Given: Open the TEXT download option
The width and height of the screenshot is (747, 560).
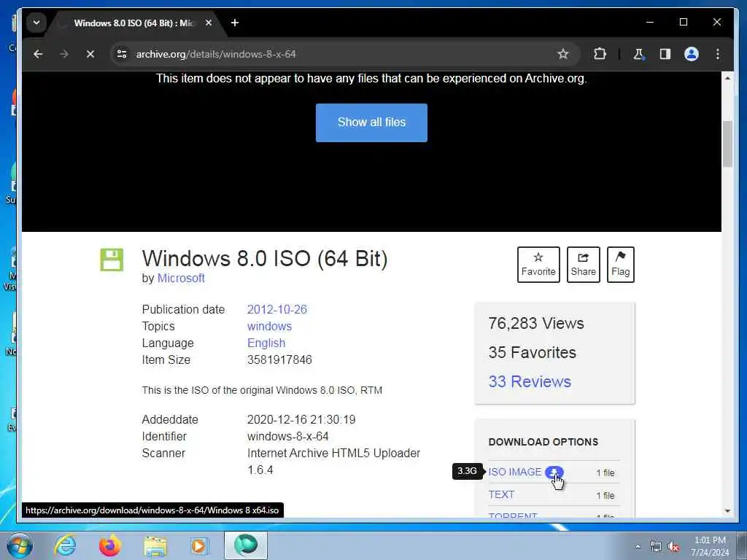Looking at the screenshot, I should pos(502,495).
